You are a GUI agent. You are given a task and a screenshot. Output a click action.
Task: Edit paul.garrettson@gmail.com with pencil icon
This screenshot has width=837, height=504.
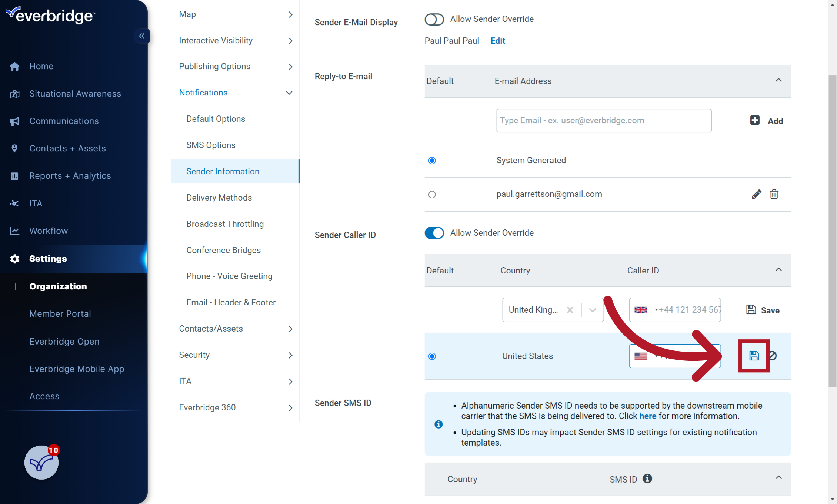click(757, 194)
